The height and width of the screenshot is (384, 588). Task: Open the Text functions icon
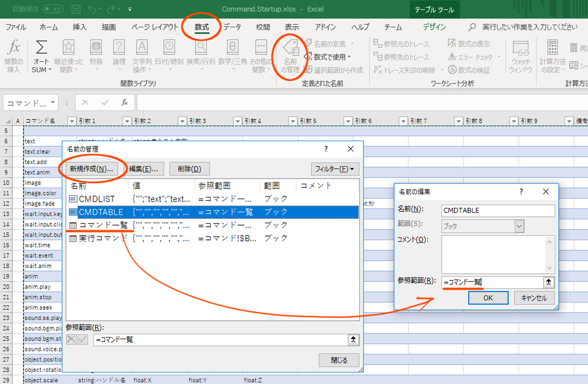pyautogui.click(x=142, y=48)
